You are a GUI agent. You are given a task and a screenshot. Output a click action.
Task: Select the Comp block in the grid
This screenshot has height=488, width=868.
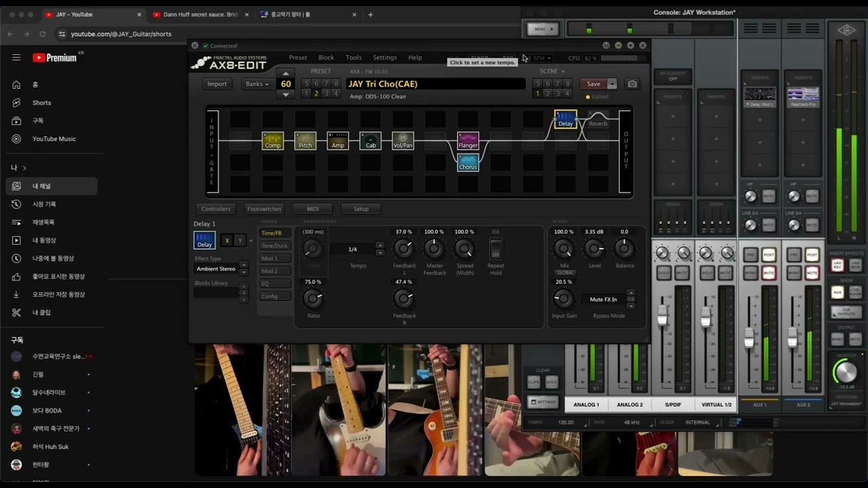click(273, 141)
